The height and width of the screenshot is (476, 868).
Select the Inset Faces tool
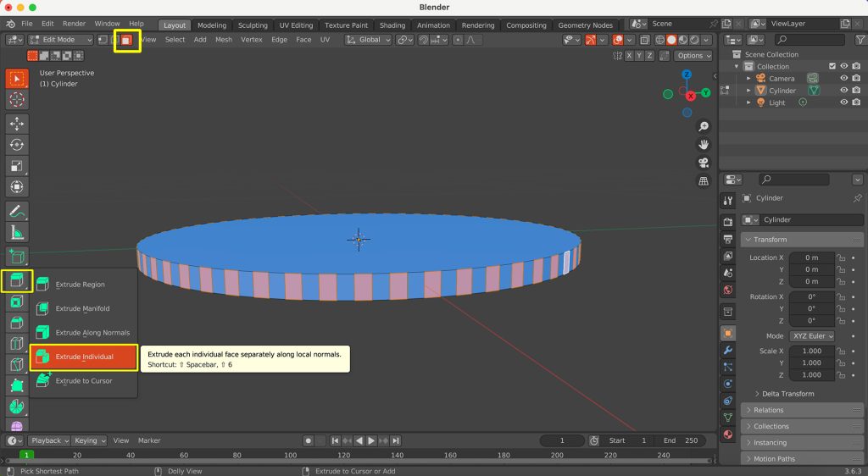[17, 302]
